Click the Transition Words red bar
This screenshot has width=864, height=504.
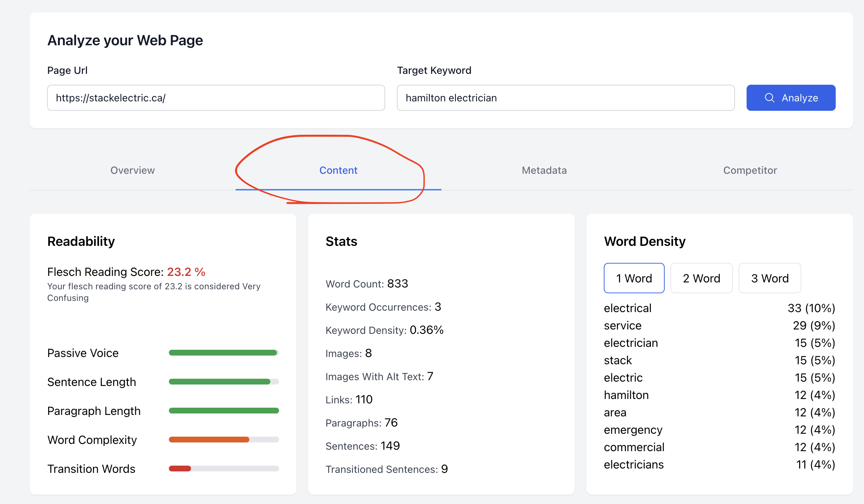tap(180, 469)
